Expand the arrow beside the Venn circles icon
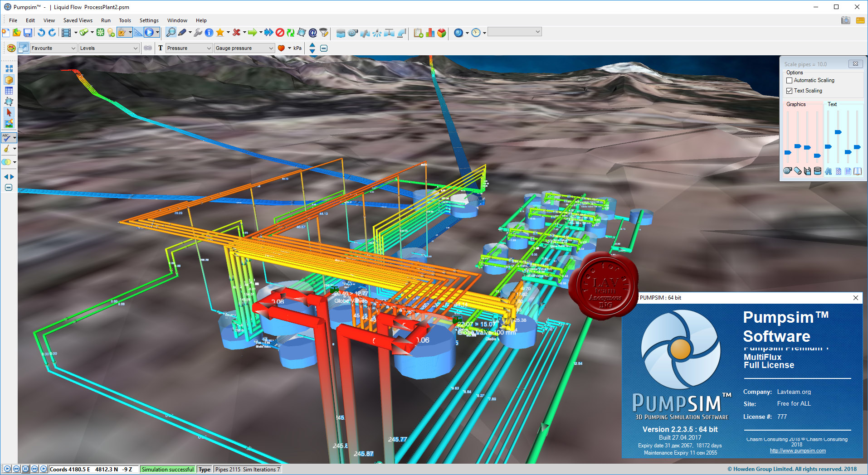The width and height of the screenshot is (868, 475). tap(15, 162)
